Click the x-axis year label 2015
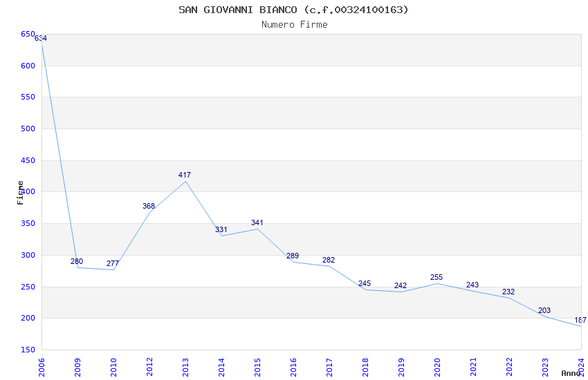The width and height of the screenshot is (588, 380). pyautogui.click(x=257, y=368)
